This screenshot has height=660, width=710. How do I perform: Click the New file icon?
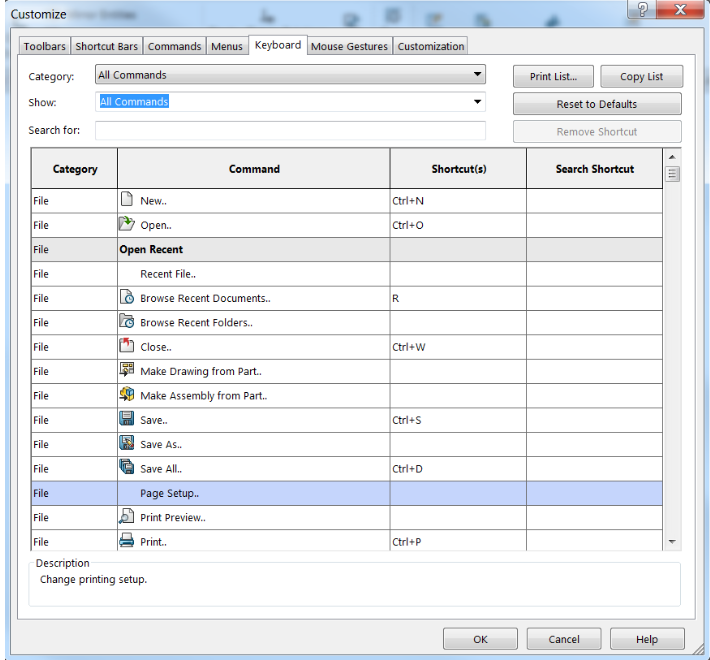pyautogui.click(x=127, y=200)
